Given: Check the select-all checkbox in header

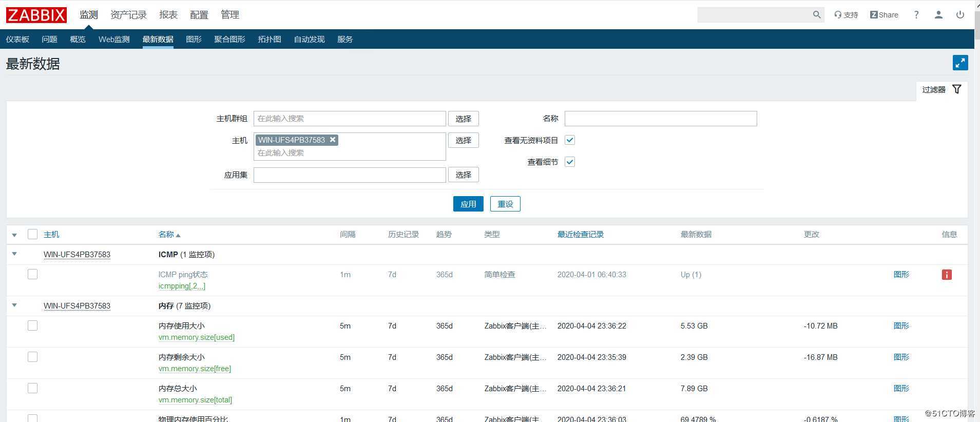Looking at the screenshot, I should [33, 234].
